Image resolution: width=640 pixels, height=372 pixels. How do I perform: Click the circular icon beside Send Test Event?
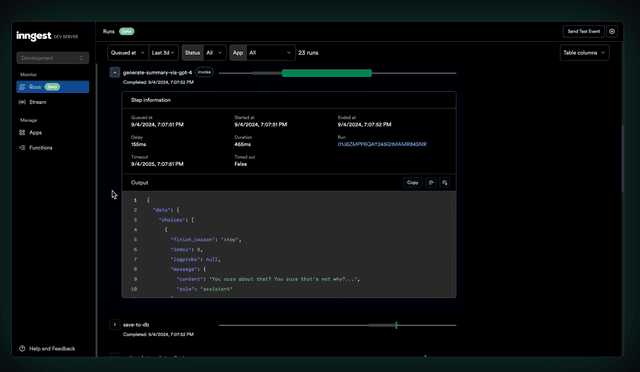click(x=612, y=31)
